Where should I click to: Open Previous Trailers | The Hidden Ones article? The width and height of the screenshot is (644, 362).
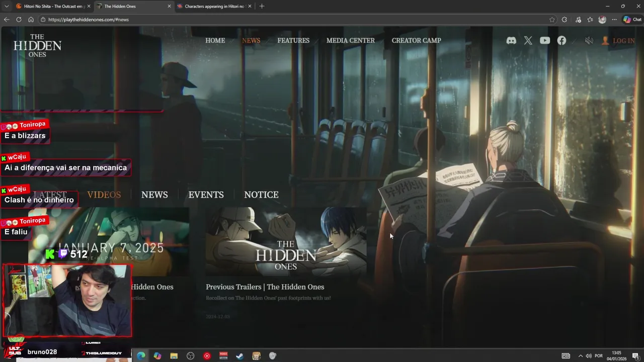point(265,287)
